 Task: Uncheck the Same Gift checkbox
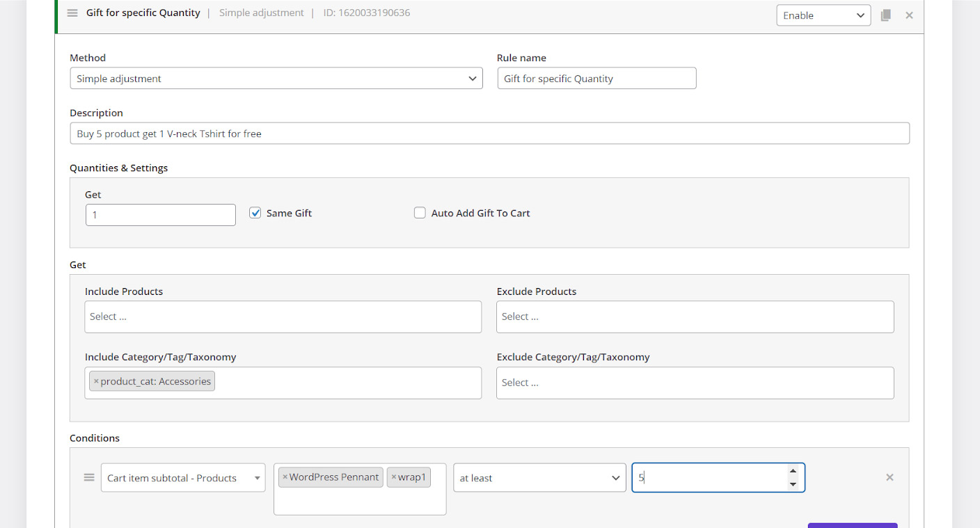point(255,213)
